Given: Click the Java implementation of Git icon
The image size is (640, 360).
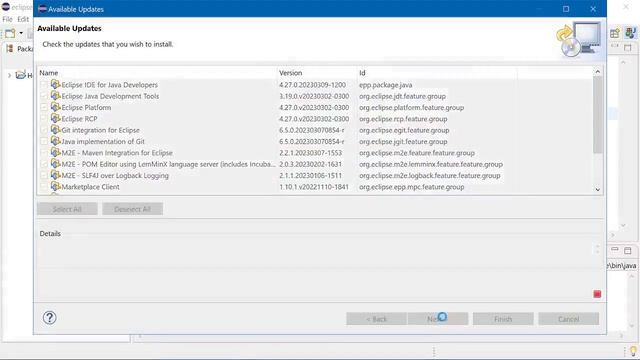Looking at the screenshot, I should 56,141.
